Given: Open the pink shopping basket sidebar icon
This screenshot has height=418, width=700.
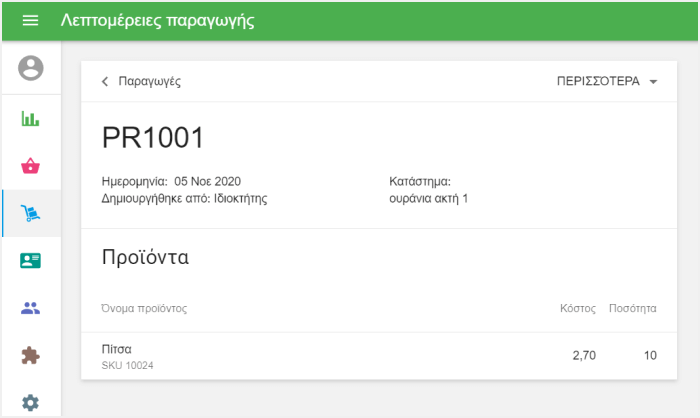Looking at the screenshot, I should [x=31, y=166].
